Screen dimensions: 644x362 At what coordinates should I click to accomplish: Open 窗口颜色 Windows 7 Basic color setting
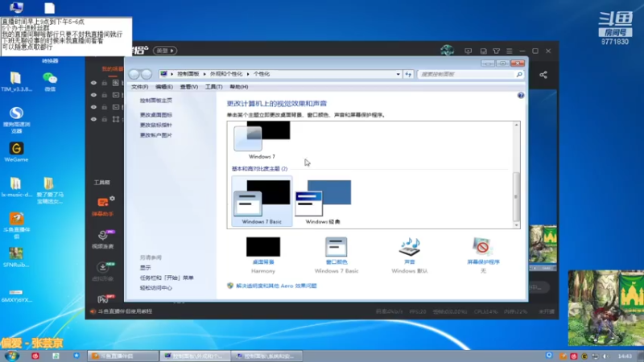pos(336,255)
